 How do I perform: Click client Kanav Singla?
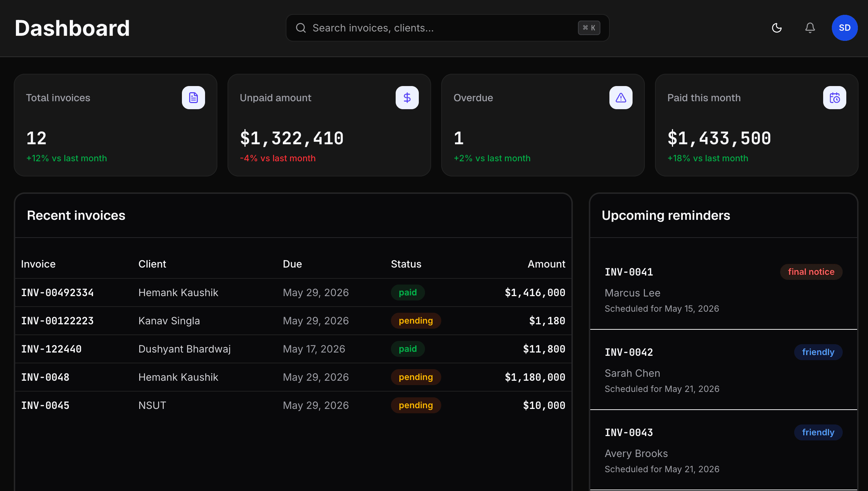tap(169, 321)
